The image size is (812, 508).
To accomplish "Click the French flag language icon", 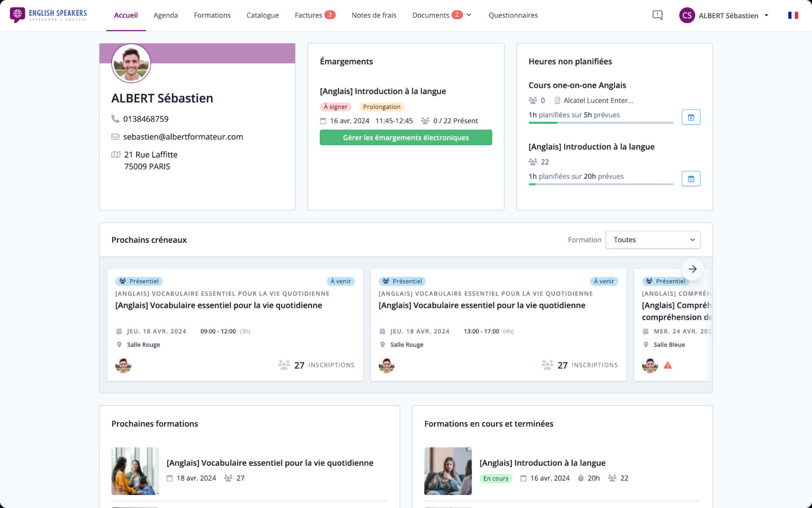I will (793, 15).
